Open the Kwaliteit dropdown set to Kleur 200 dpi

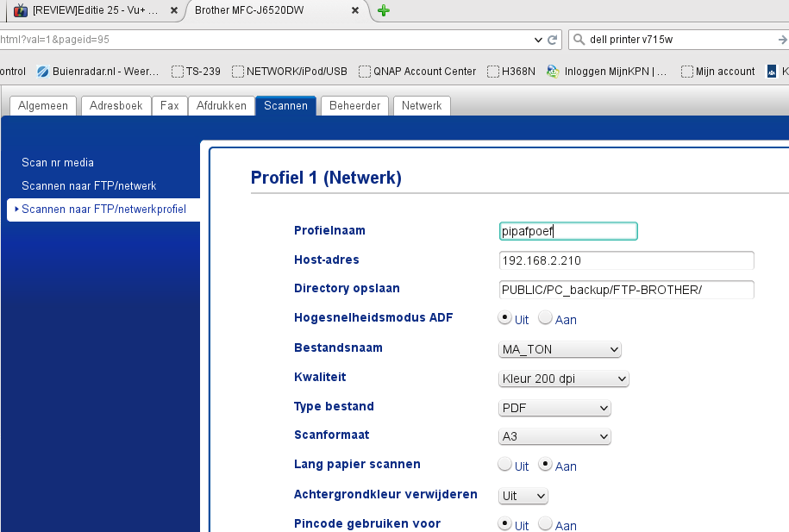click(564, 379)
